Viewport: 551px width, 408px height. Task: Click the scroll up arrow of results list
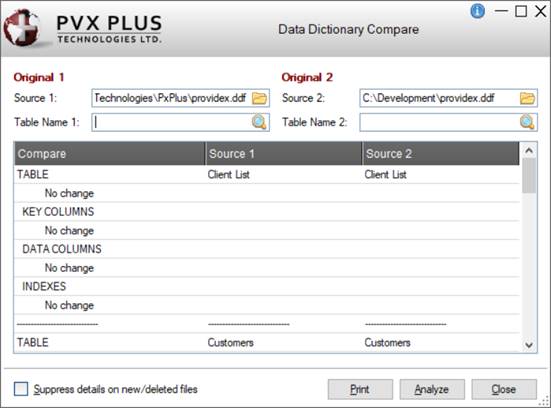click(x=529, y=151)
